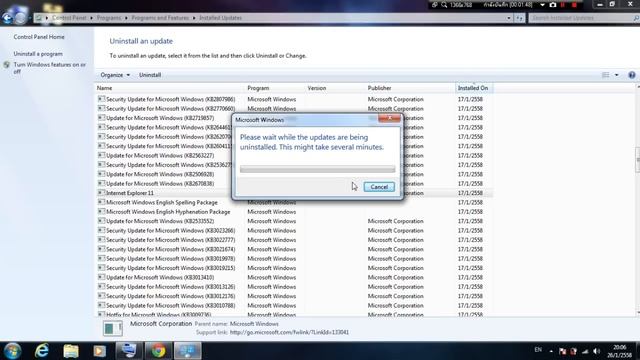Click the volume speaker tray icon
640x360 pixels.
point(596,351)
